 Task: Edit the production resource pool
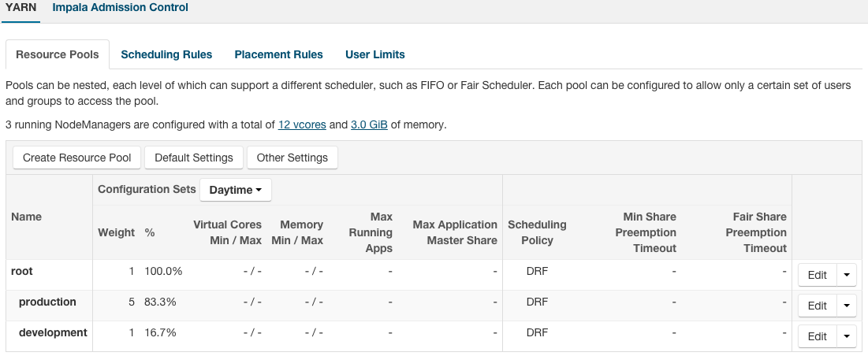(x=817, y=306)
